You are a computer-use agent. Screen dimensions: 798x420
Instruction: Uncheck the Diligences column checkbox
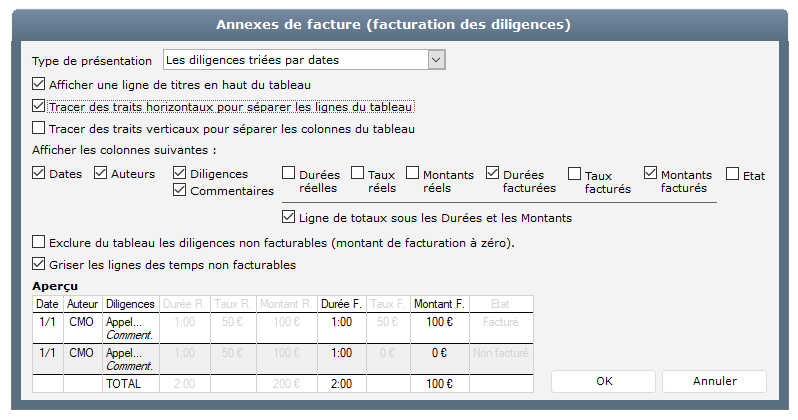pos(180,173)
